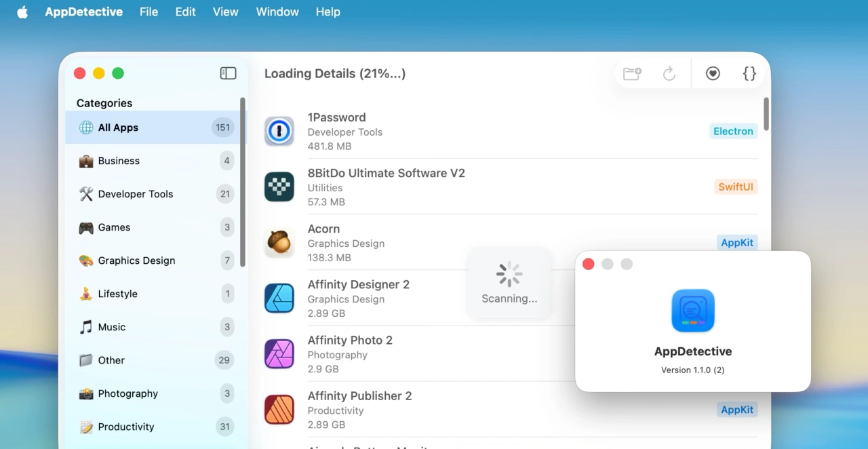
Task: Select the All Apps globe icon
Action: click(x=85, y=128)
